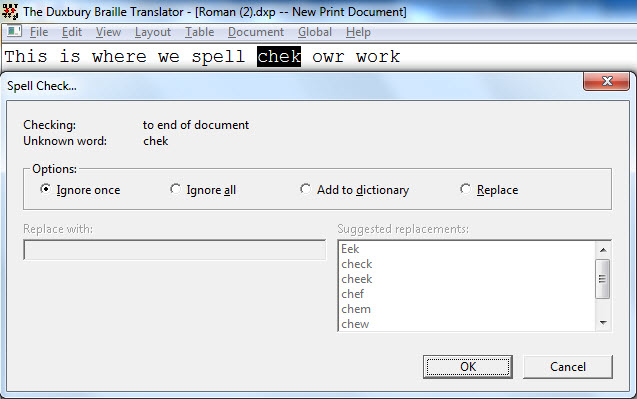Open the Document menu
This screenshot has height=399, width=637.
[x=256, y=32]
